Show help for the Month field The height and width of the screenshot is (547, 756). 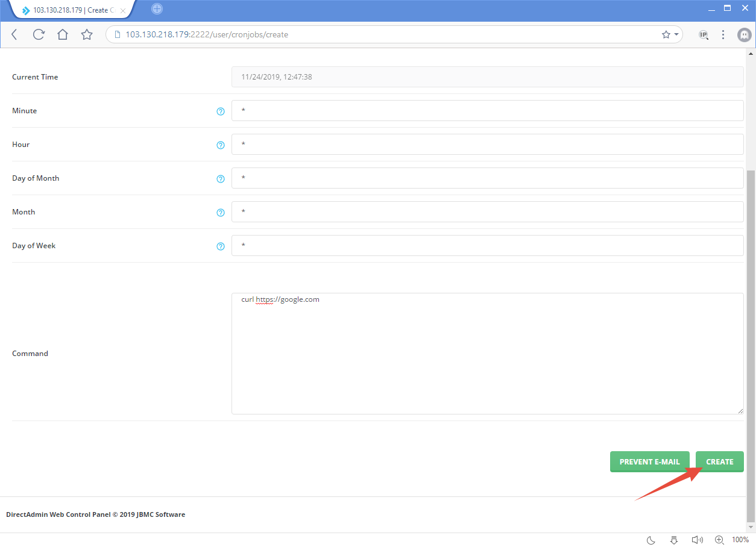click(221, 213)
